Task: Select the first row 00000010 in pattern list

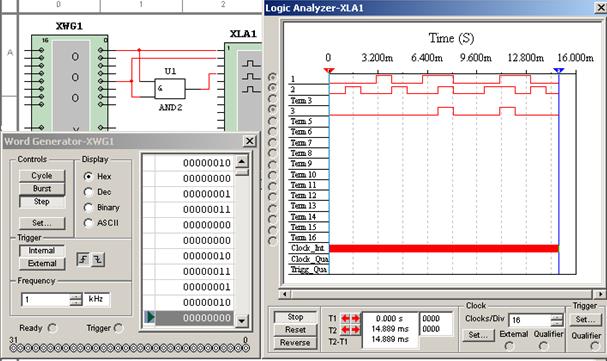Action: (189, 163)
